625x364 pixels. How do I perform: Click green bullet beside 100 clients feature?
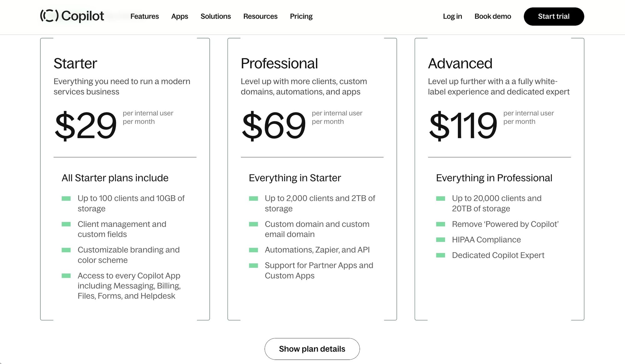[66, 199]
